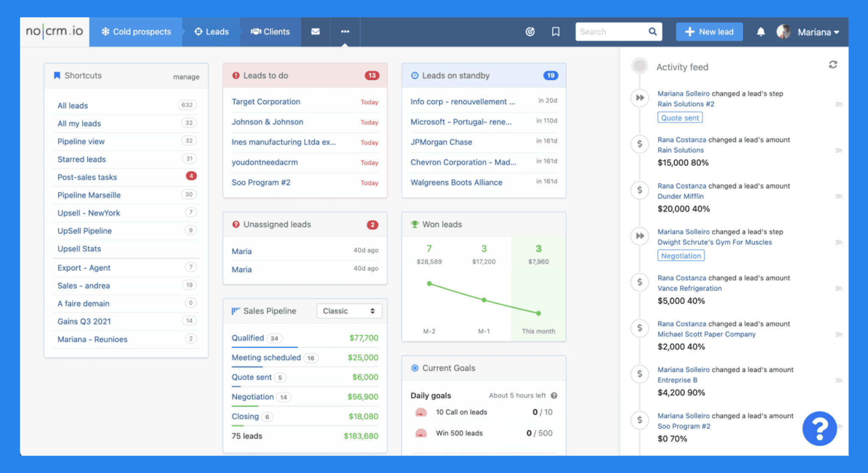Refresh the Activity feed
Viewport: 868px width, 473px height.
833,64
